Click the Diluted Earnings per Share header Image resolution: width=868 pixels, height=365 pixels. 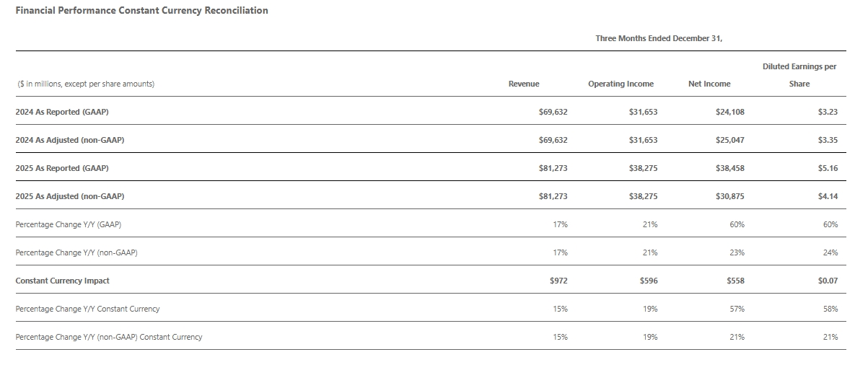(x=799, y=75)
